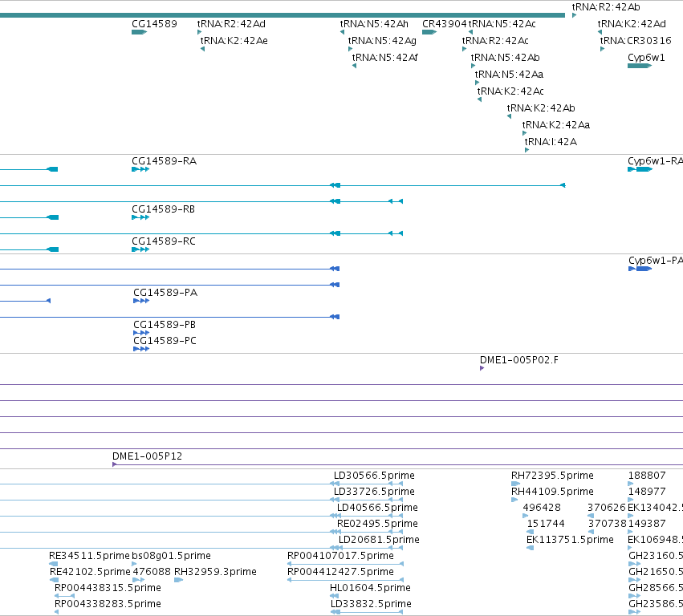
Task: Select tRNA:N5:42Ag feature label
Action: tap(382, 41)
